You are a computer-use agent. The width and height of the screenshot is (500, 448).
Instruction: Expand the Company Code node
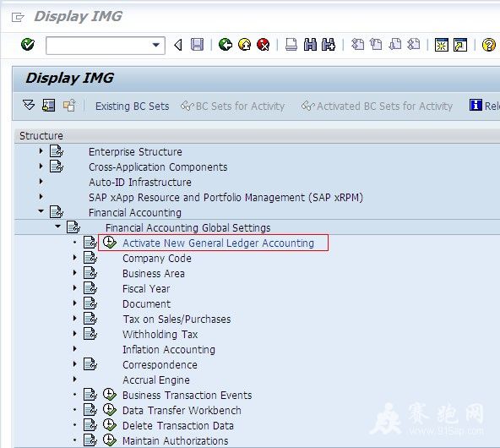pos(74,258)
